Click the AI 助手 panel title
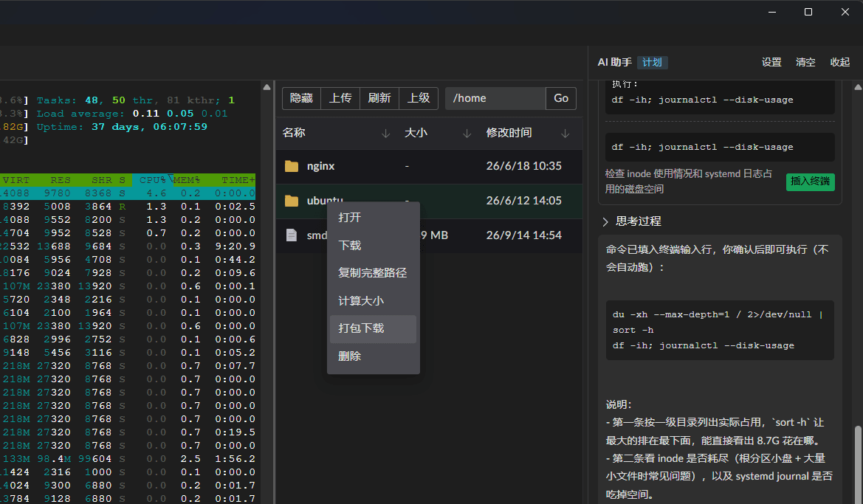 (x=615, y=63)
